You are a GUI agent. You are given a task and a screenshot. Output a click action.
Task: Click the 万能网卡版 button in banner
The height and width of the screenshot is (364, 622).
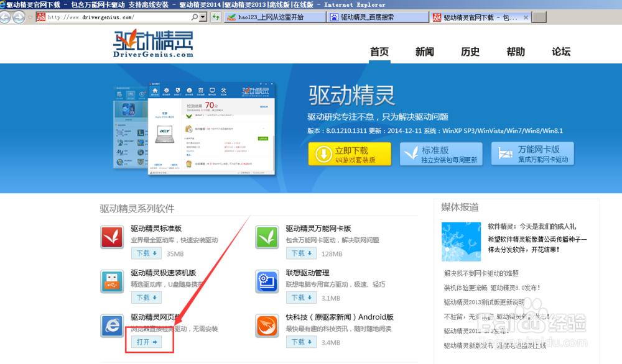pos(532,153)
